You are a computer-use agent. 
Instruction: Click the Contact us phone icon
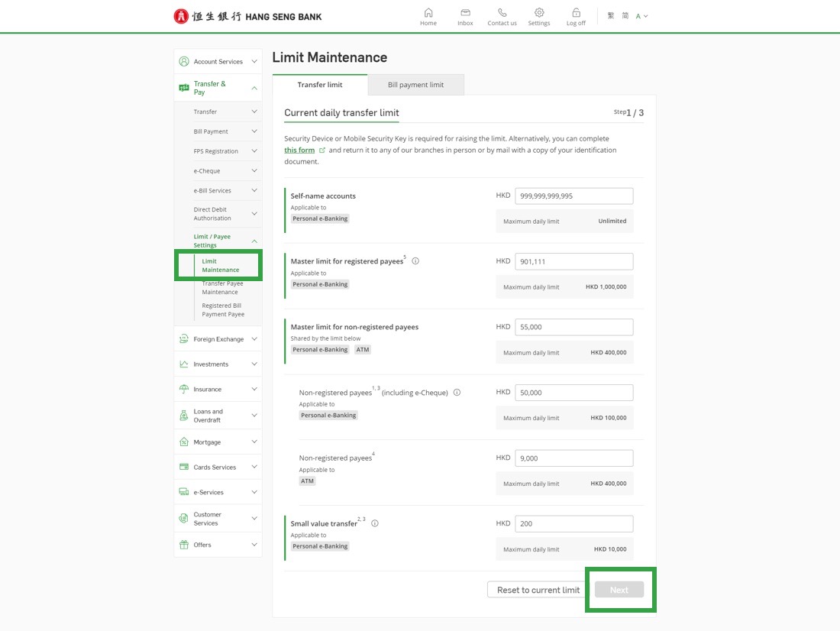point(502,13)
